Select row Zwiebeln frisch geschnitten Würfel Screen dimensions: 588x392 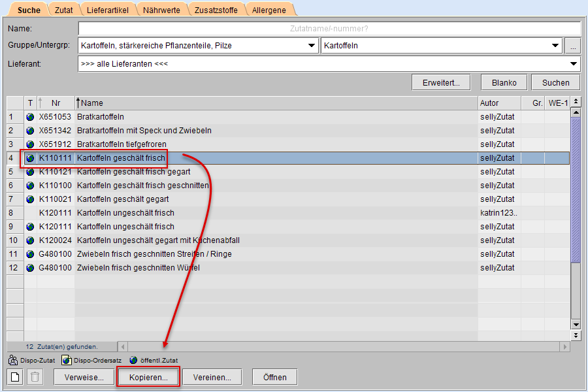coord(288,268)
